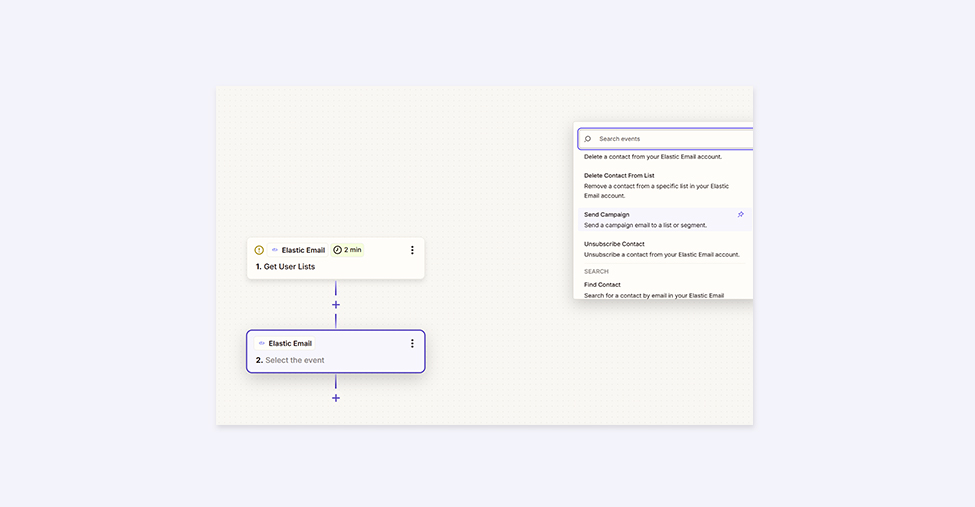Pin the Send Campaign event

point(740,214)
